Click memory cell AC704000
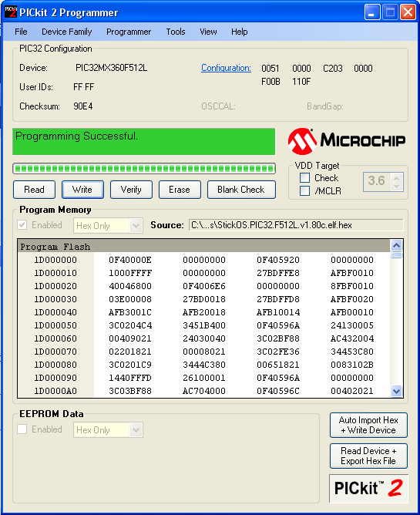Screen dimensions: 420x515 [x=204, y=391]
